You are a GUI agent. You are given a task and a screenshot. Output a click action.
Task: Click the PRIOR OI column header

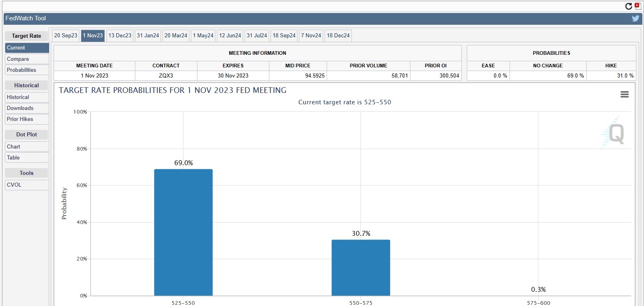[x=436, y=66]
